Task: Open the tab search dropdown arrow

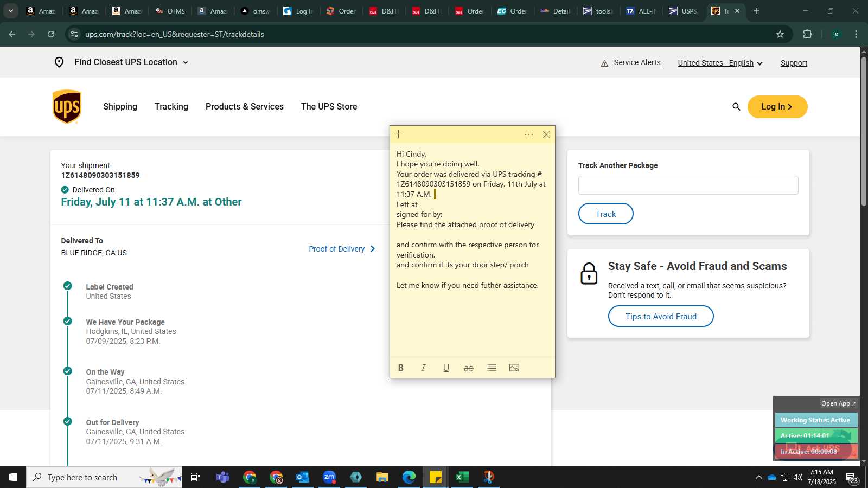Action: [10, 11]
